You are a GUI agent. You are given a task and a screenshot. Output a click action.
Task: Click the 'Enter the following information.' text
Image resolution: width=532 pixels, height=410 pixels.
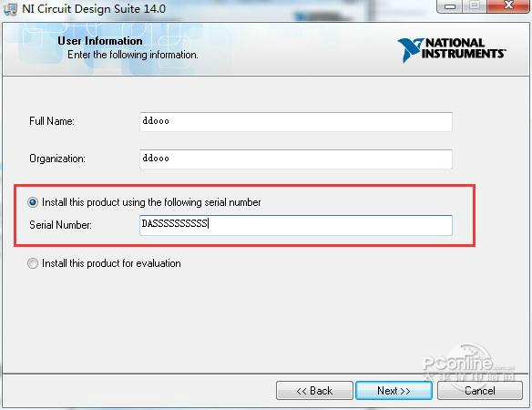tap(133, 55)
